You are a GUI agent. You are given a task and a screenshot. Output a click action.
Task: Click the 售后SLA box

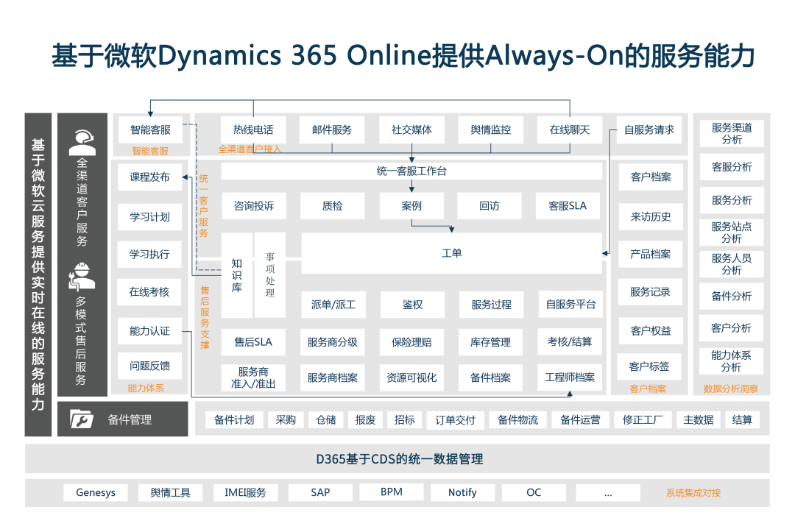tap(254, 341)
